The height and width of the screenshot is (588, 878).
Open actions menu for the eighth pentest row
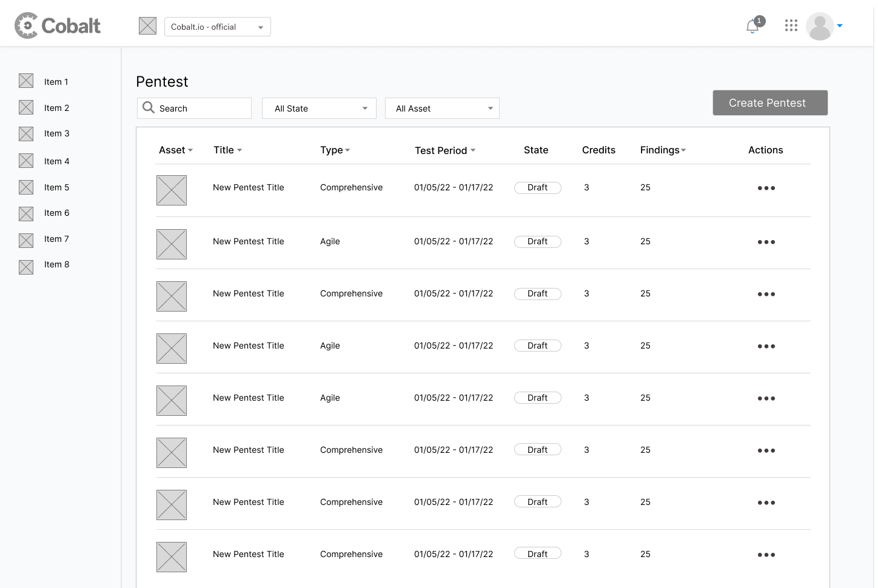pyautogui.click(x=766, y=555)
